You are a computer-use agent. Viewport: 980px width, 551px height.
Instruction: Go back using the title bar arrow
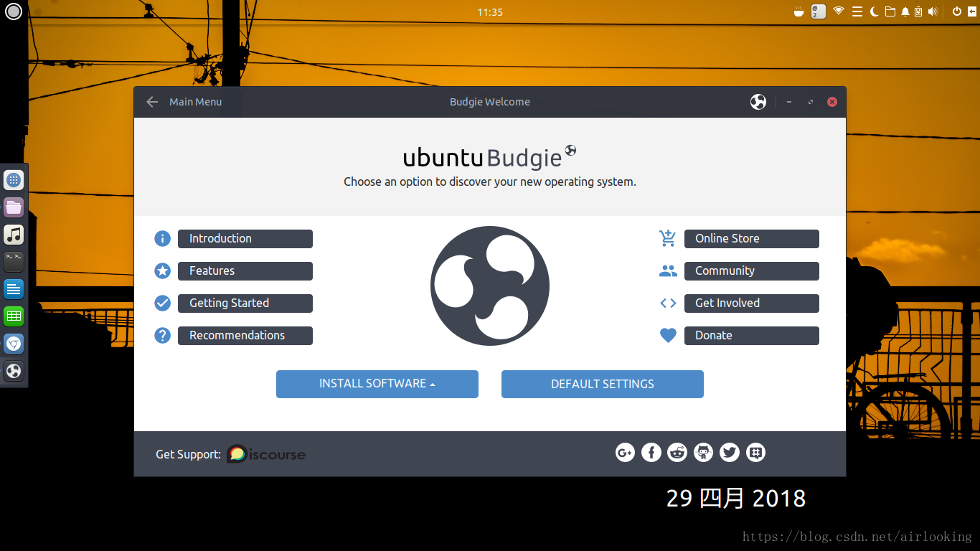point(152,102)
